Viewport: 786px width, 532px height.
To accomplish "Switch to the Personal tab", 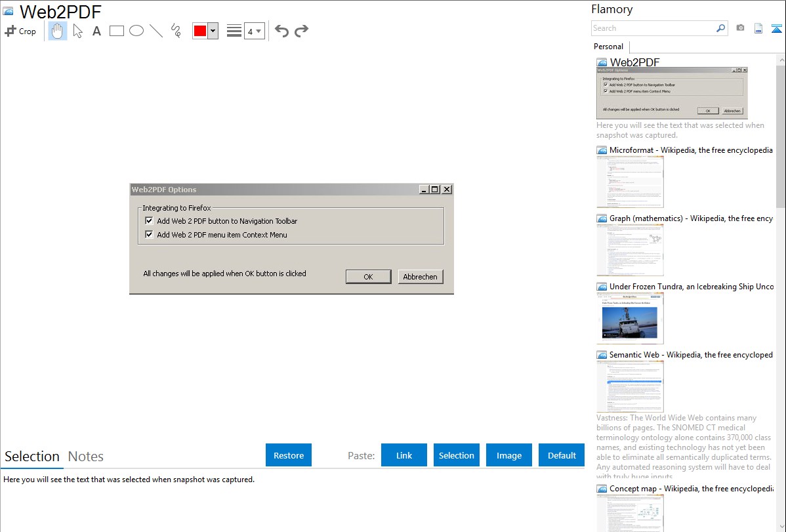I will tap(609, 47).
